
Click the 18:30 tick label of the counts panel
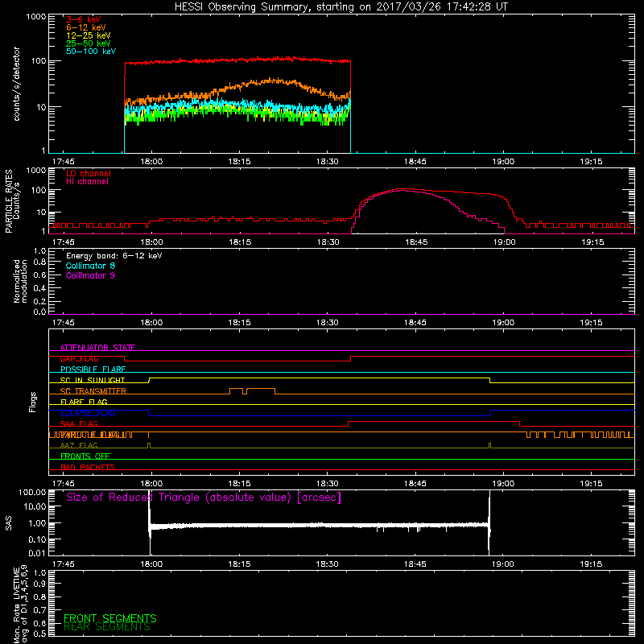328,162
